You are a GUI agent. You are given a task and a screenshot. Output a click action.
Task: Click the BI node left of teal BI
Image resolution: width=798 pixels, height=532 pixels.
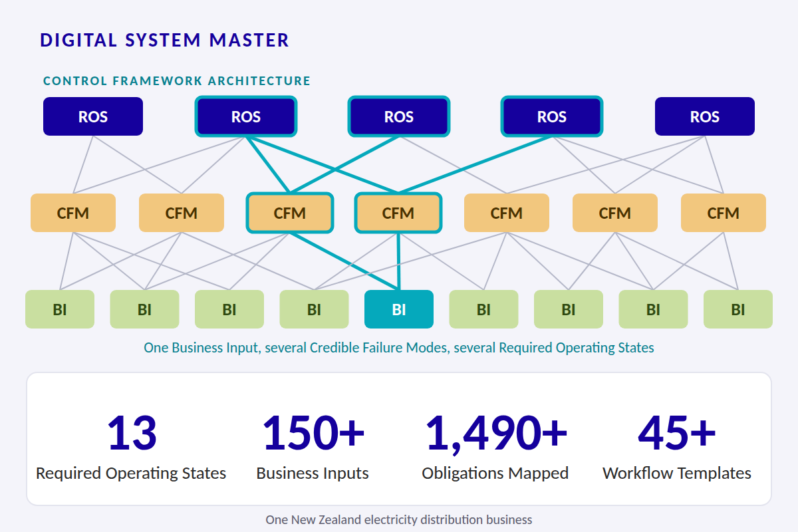[x=314, y=309]
